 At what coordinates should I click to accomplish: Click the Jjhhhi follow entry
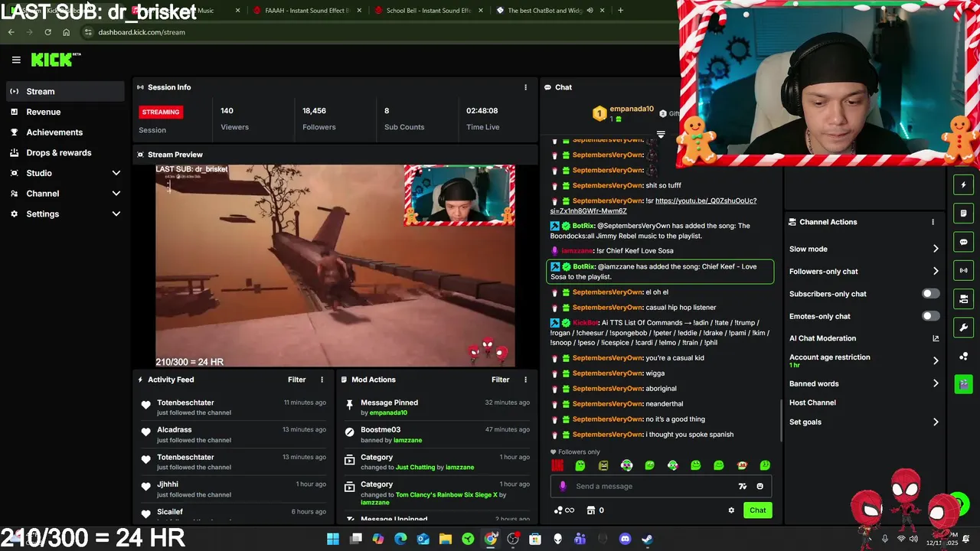pos(234,489)
